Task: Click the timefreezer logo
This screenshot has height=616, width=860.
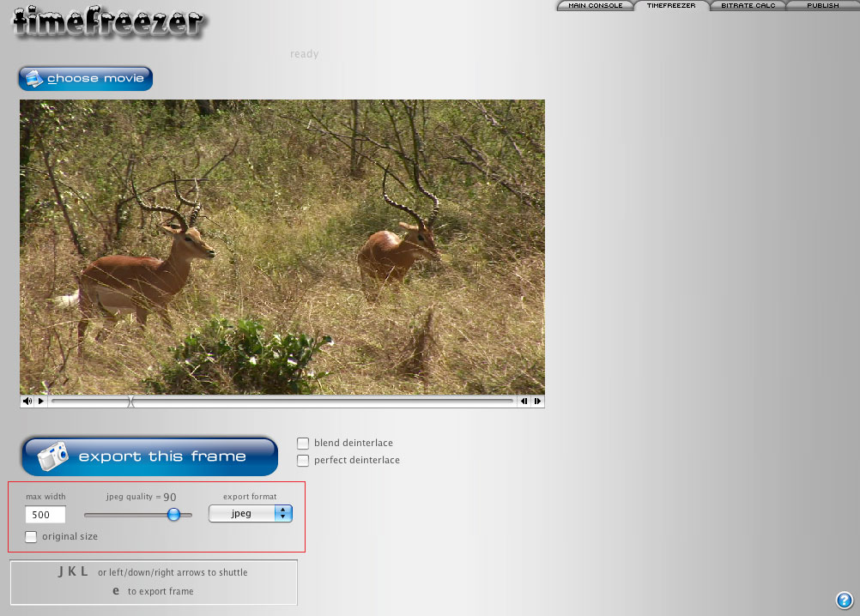Action: tap(108, 23)
